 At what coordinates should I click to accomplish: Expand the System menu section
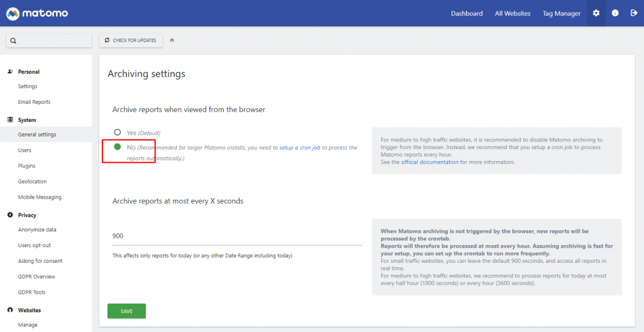point(26,119)
